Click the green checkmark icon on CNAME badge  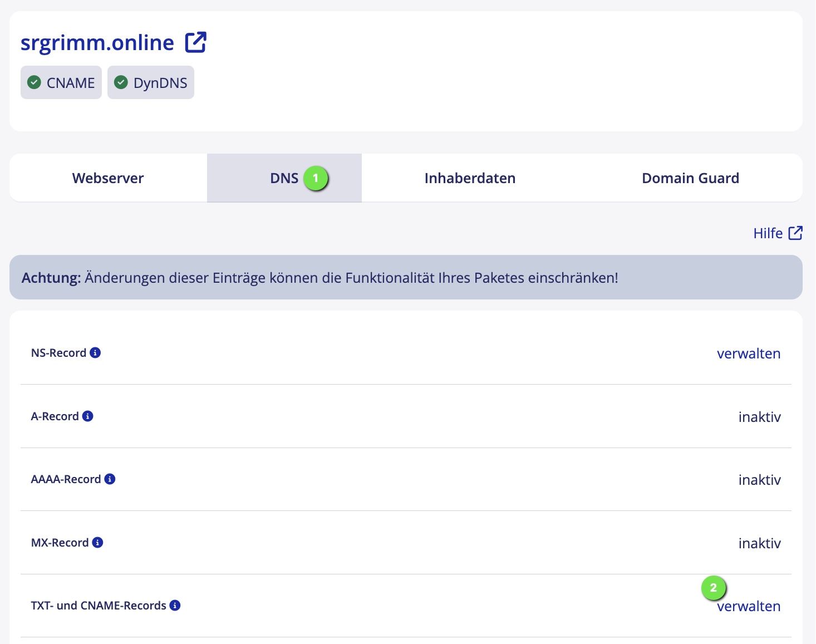(x=34, y=82)
